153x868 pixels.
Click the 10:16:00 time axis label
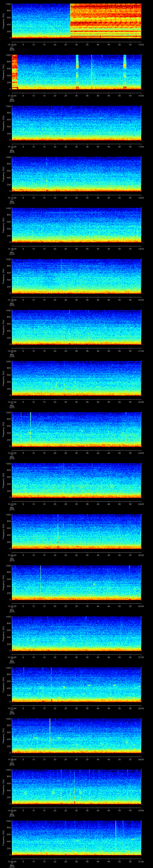point(12,147)
